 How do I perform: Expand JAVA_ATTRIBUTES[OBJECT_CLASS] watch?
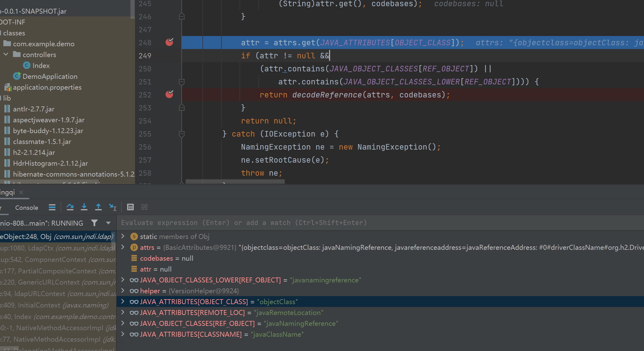pos(123,301)
